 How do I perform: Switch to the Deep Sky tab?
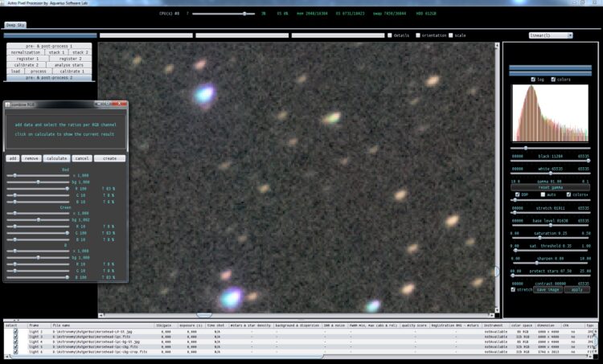tap(15, 25)
